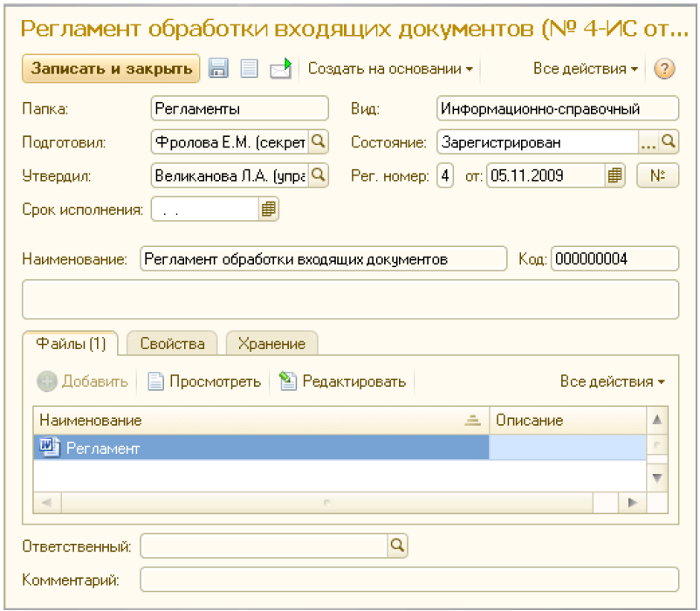Click the Ответственный input field
The width and height of the screenshot is (700, 611).
pyautogui.click(x=264, y=546)
